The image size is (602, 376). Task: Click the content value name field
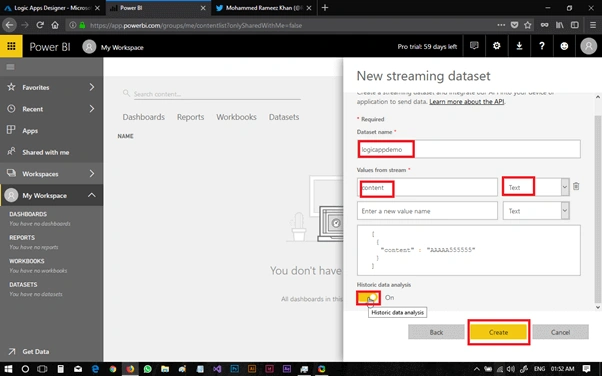pos(427,187)
